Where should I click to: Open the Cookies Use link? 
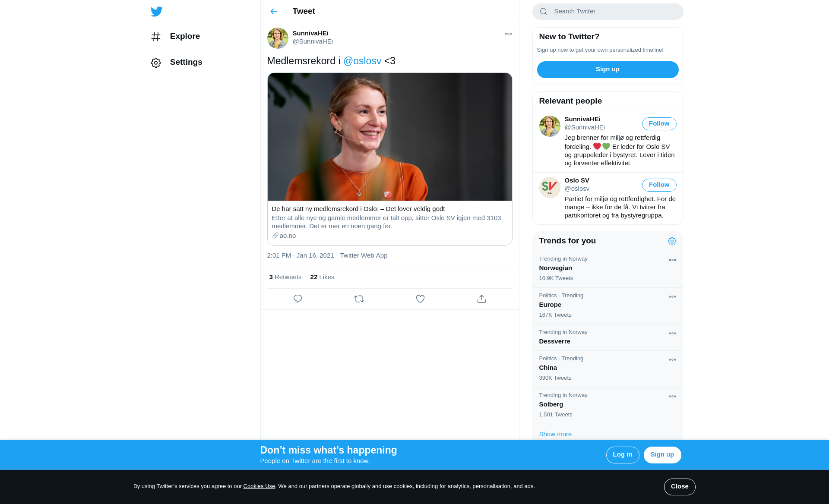259,486
